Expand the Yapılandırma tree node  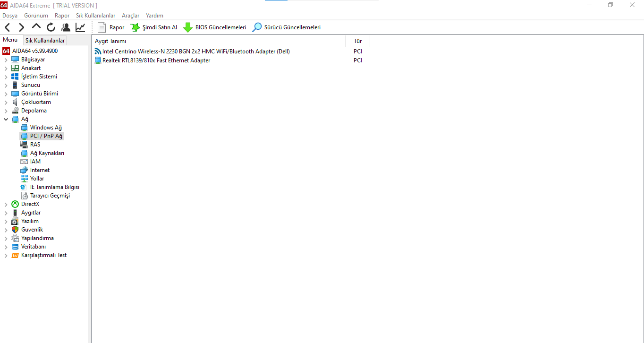pos(6,238)
